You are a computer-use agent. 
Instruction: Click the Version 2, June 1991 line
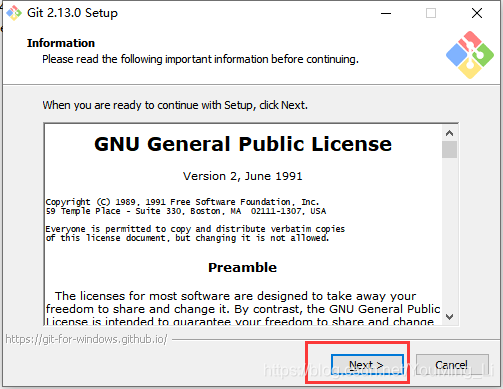243,176
